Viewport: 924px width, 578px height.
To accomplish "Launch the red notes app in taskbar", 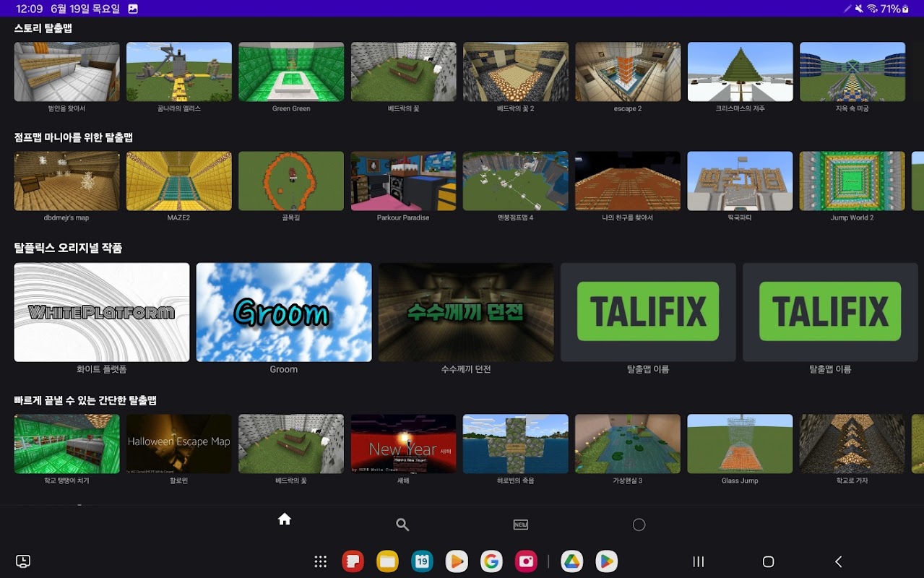I will coord(353,561).
